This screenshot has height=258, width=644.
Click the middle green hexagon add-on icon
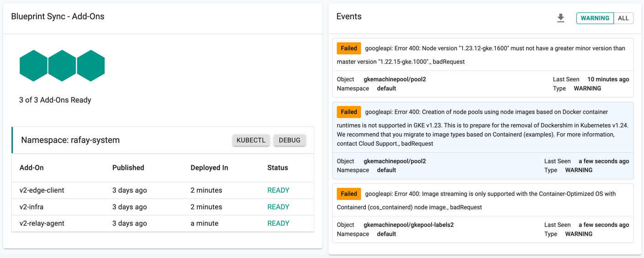(62, 66)
